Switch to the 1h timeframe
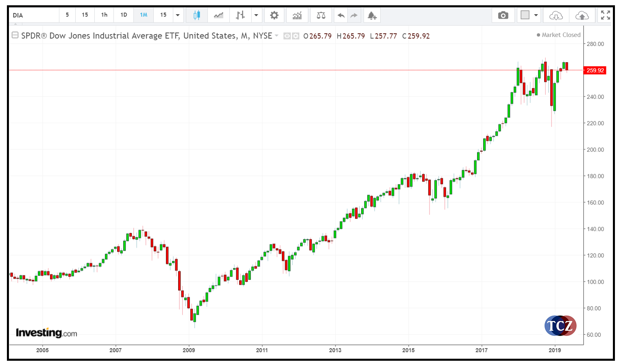619x364 pixels. 104,15
